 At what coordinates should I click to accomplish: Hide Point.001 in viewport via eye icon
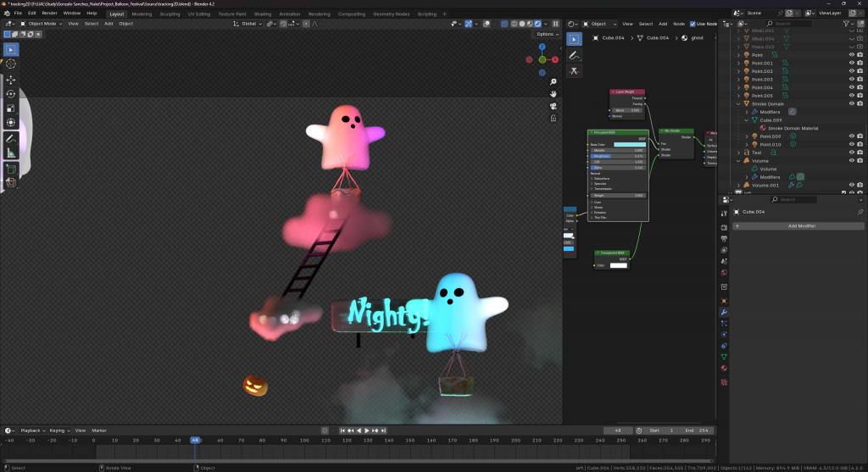coord(851,63)
